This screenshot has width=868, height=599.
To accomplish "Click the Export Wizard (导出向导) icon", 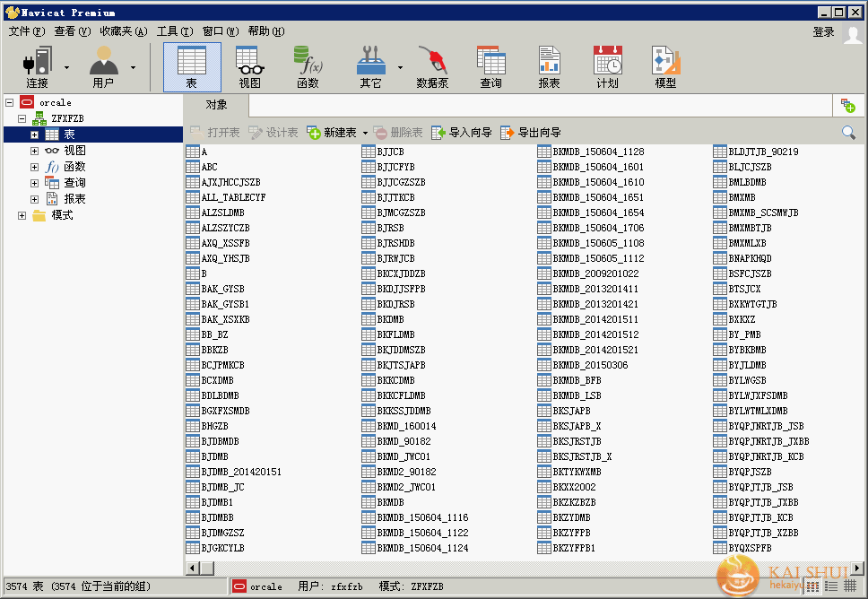I will click(507, 133).
